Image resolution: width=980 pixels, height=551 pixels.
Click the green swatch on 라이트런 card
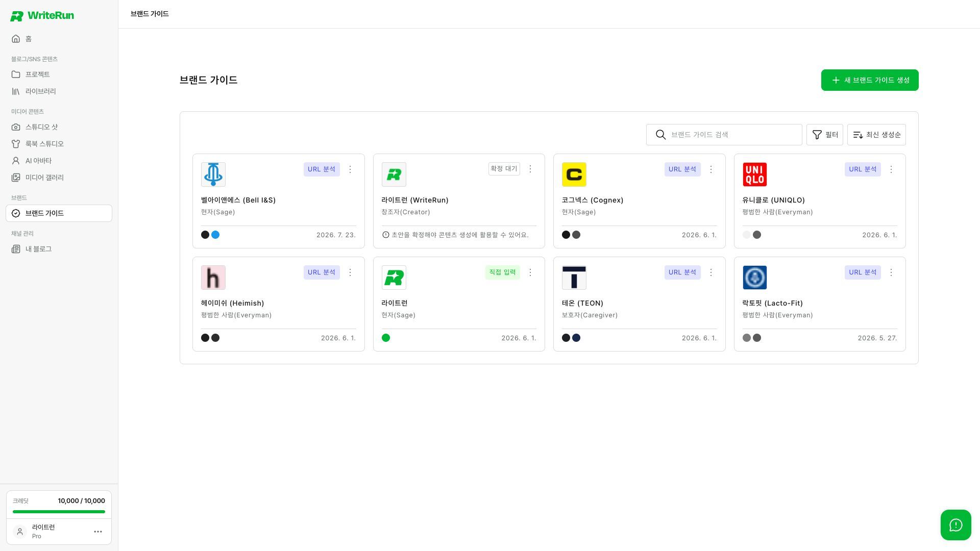(386, 338)
